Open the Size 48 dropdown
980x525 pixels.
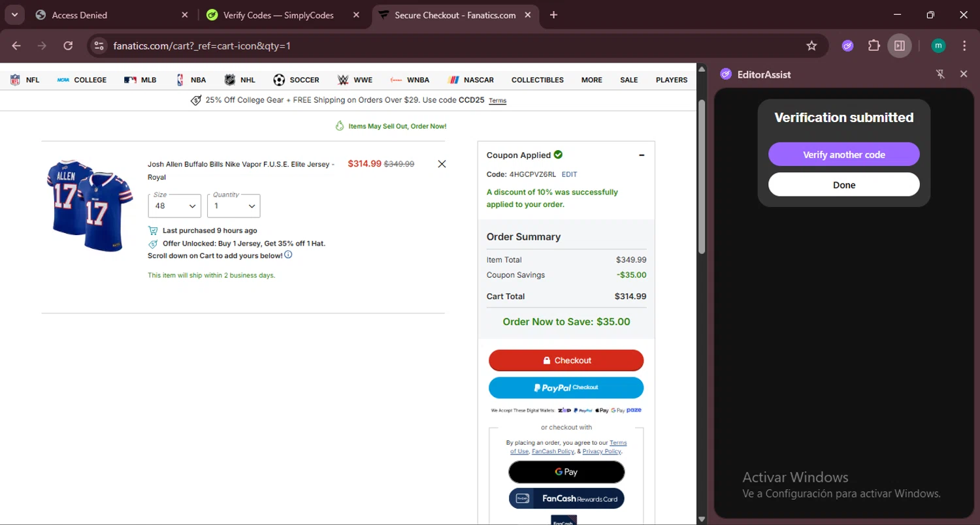174,206
